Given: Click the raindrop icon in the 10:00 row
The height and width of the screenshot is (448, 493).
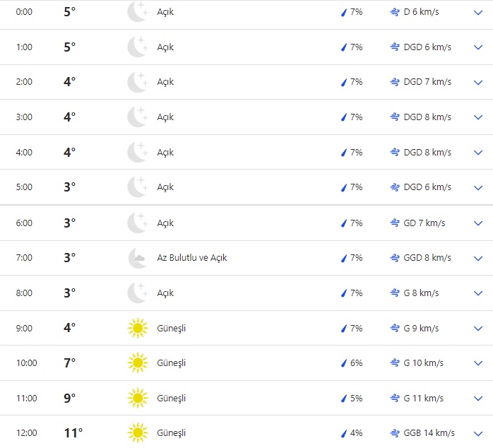Looking at the screenshot, I should 344,363.
